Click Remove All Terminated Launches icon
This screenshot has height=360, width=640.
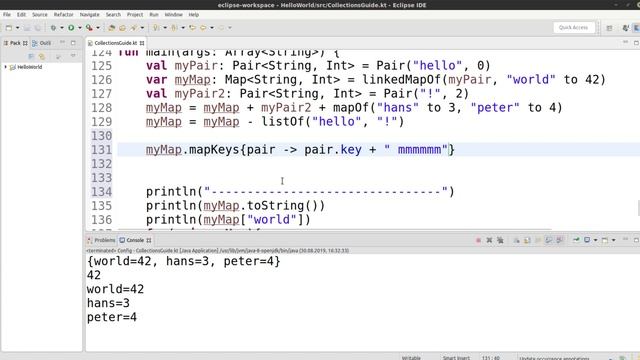point(500,240)
